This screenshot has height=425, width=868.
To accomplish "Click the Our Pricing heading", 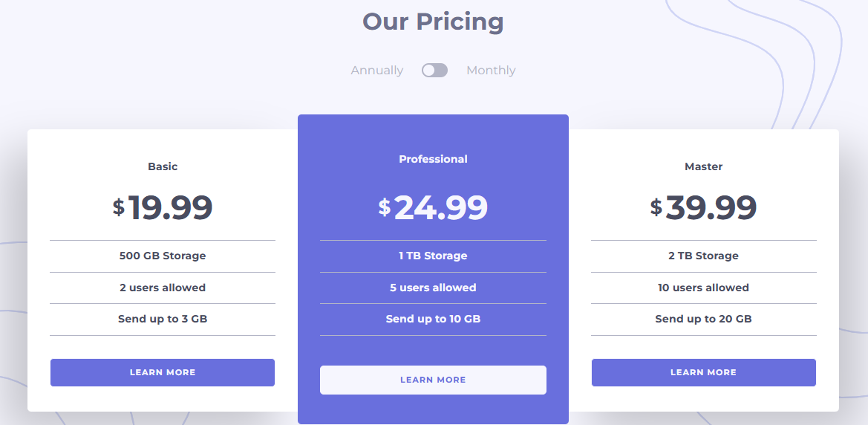I will [433, 22].
